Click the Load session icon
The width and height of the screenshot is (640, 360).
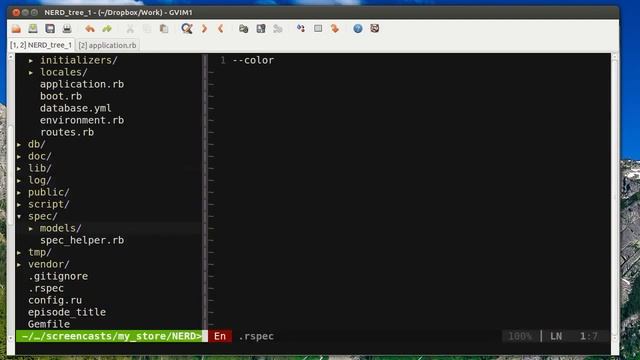[x=244, y=29]
